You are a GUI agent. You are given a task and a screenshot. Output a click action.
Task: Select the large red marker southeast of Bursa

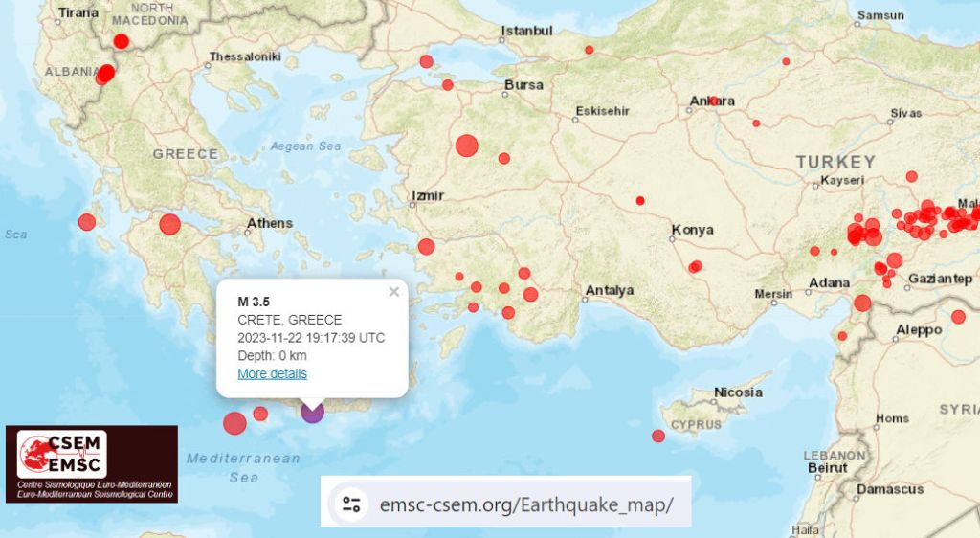pyautogui.click(x=466, y=146)
